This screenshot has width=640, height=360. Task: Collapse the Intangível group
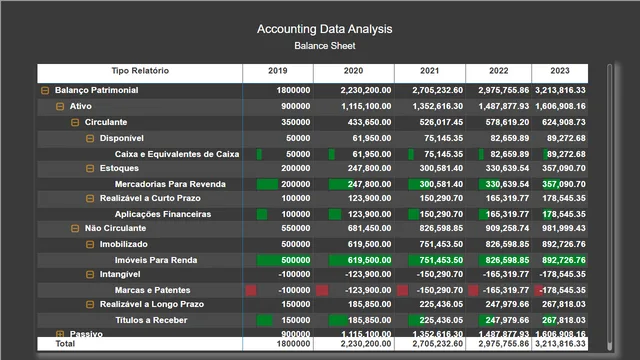coord(90,274)
